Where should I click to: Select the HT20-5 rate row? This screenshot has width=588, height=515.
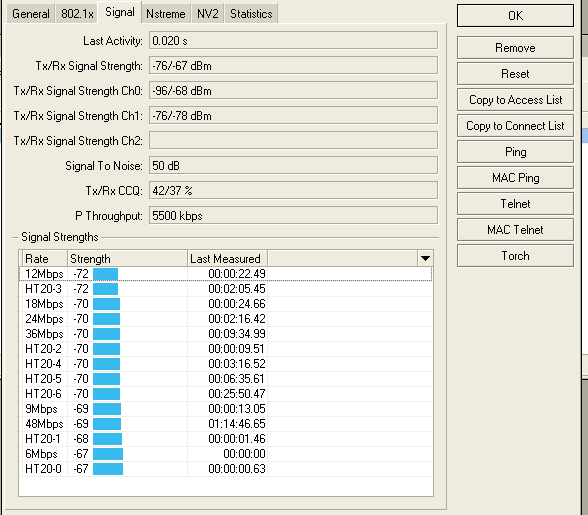tap(226, 379)
